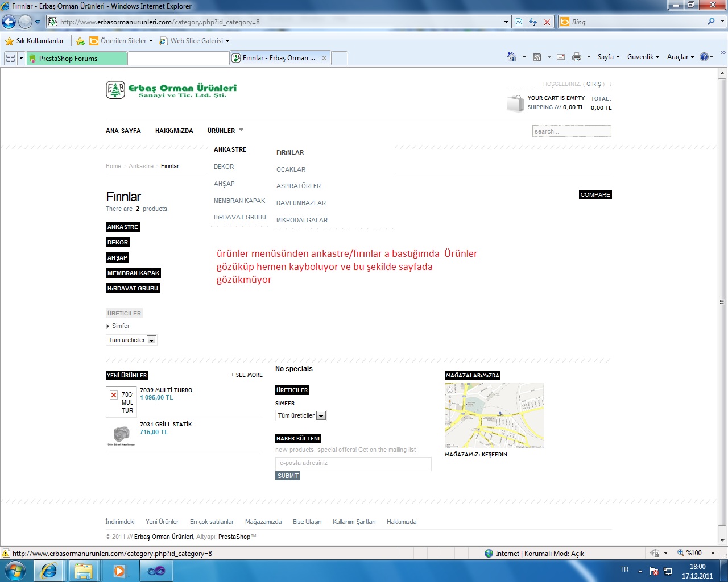Select ASPİRATÖRLER in the products submenu
Screen dimensions: 728x582
point(299,186)
